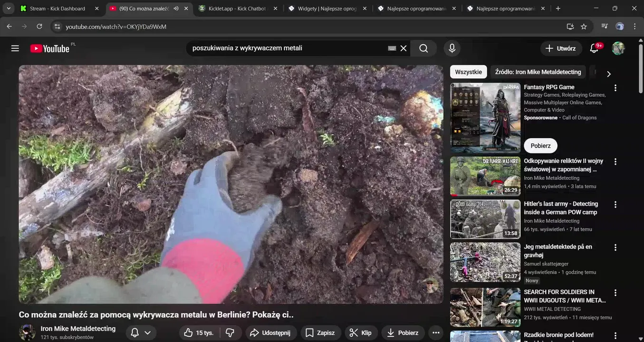Go to the YouTube home logo
The image size is (644, 342).
click(49, 48)
